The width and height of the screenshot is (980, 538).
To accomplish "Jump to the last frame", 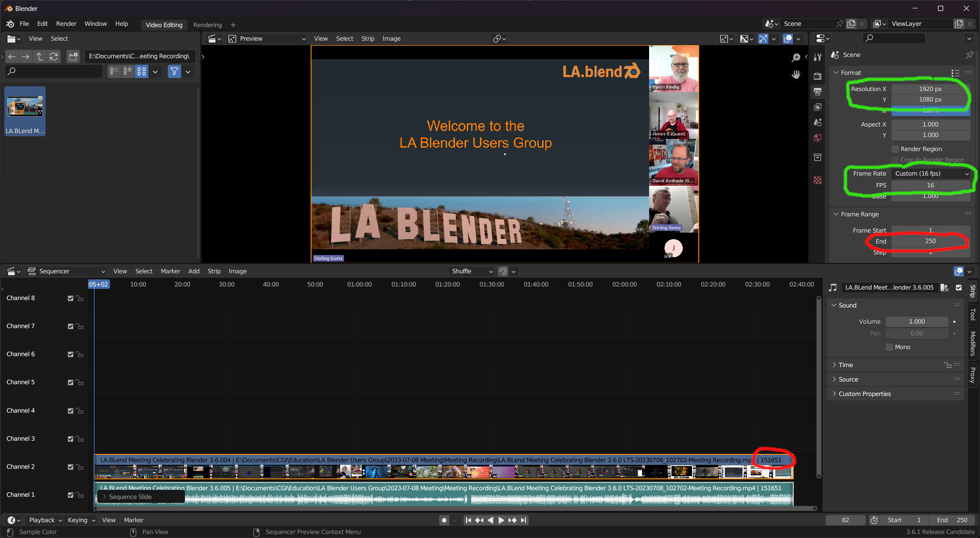I will [523, 520].
